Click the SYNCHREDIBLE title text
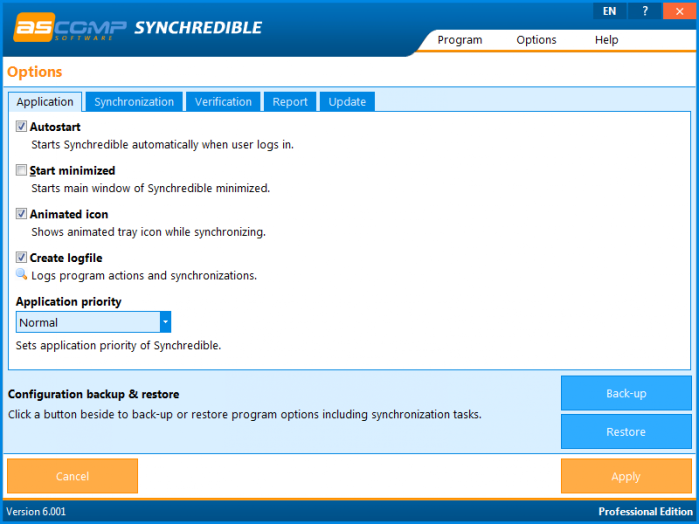Screen dimensions: 699x524 [198, 28]
